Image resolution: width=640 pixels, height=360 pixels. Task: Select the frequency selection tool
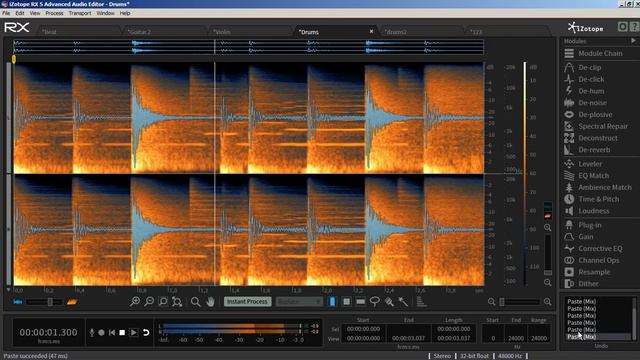[x=360, y=302]
